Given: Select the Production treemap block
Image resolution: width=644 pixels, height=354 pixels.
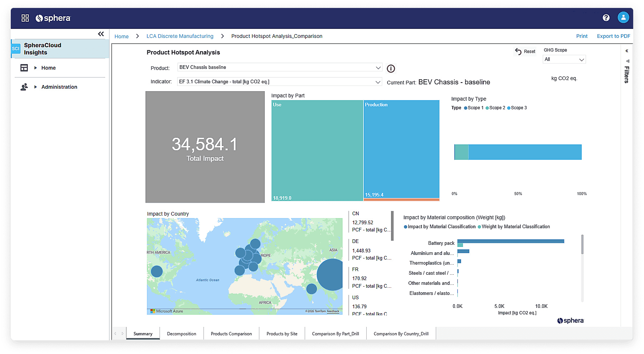Looking at the screenshot, I should (x=402, y=149).
